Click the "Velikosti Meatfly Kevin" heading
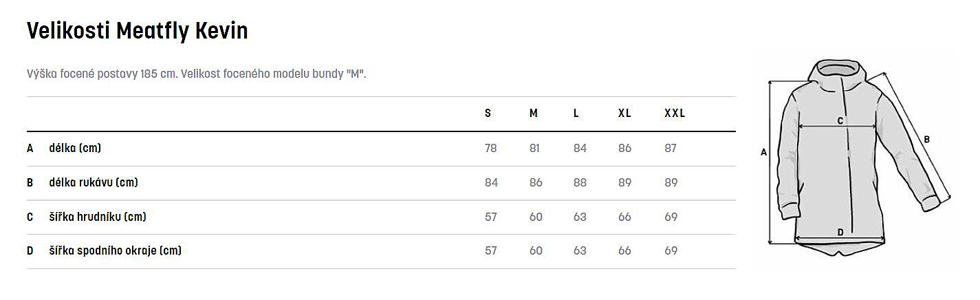This screenshot has height=300, width=980. click(137, 31)
